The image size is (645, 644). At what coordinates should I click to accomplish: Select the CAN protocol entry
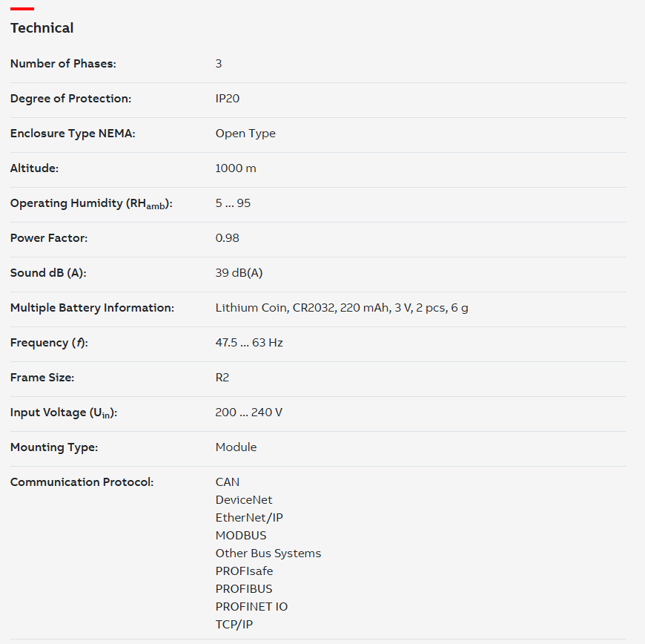coord(228,482)
